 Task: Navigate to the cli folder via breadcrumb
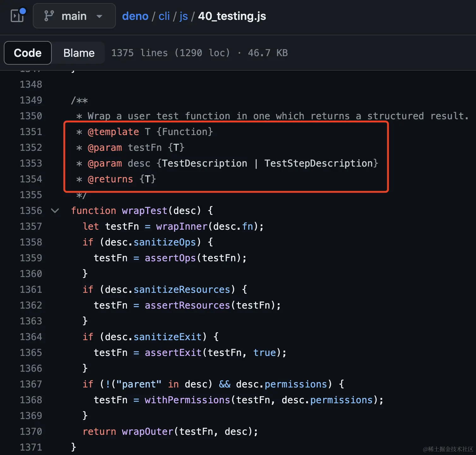(x=164, y=16)
